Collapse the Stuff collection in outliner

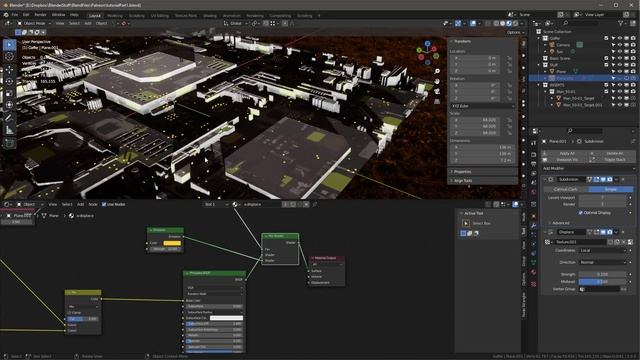(x=539, y=65)
